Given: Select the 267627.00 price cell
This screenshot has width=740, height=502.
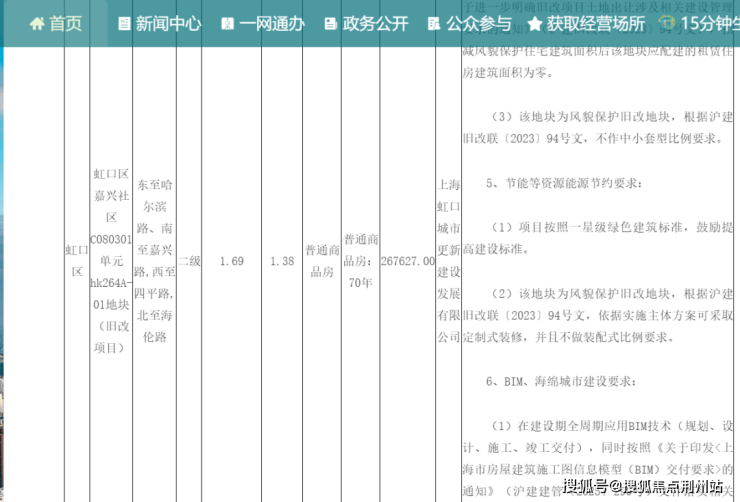Looking at the screenshot, I should coord(408,261).
